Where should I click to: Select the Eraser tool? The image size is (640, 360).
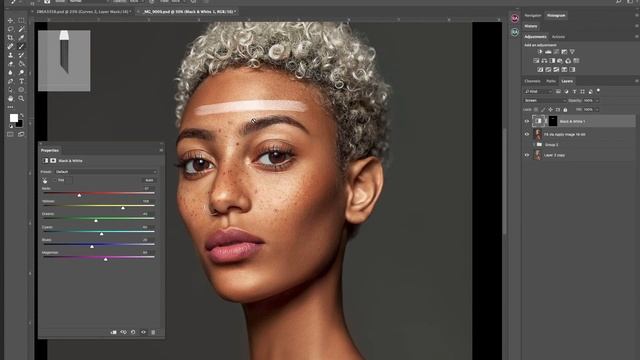click(11, 64)
